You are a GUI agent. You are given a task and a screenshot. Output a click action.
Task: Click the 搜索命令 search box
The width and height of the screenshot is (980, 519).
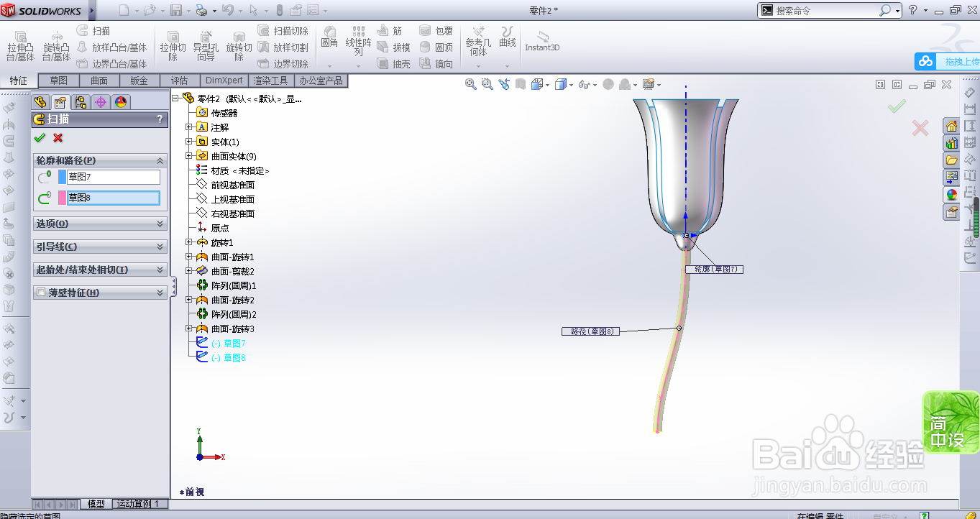click(x=825, y=11)
